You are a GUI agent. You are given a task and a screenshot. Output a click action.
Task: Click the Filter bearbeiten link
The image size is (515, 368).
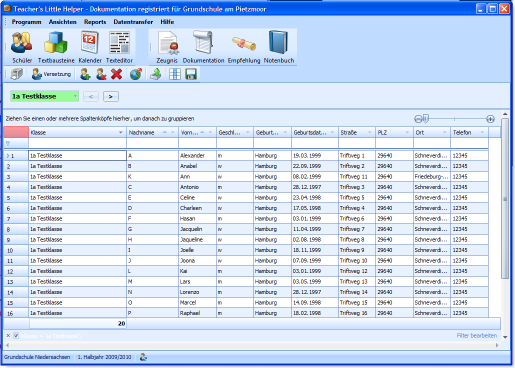(x=477, y=336)
